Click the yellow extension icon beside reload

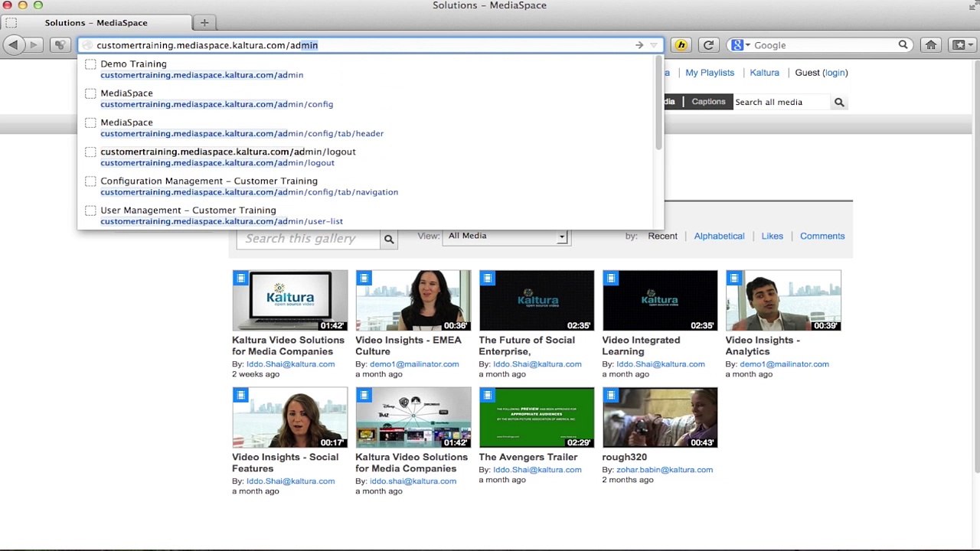[681, 45]
